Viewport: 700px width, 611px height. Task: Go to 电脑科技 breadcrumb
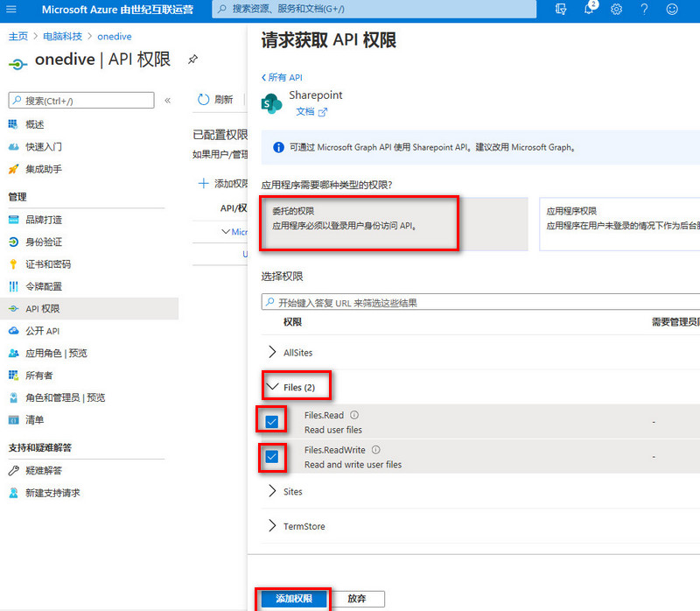pyautogui.click(x=62, y=36)
